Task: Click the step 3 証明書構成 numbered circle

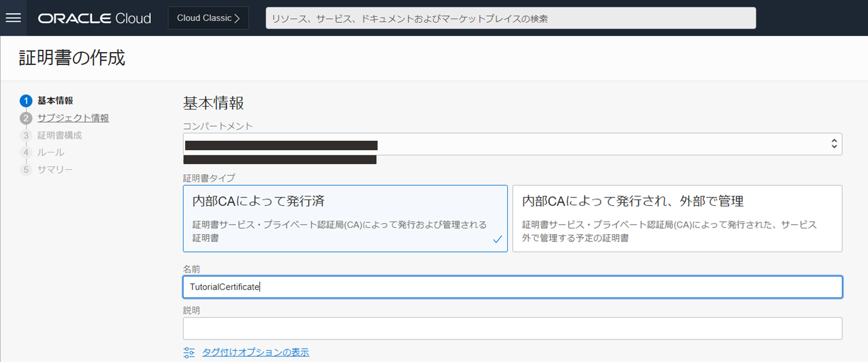Action: pyautogui.click(x=26, y=135)
